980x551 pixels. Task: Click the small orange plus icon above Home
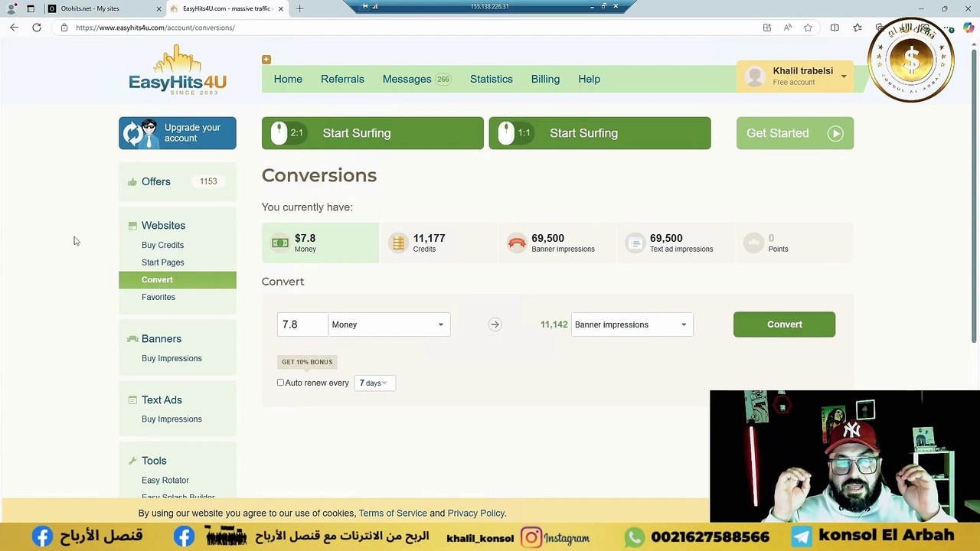coord(266,59)
